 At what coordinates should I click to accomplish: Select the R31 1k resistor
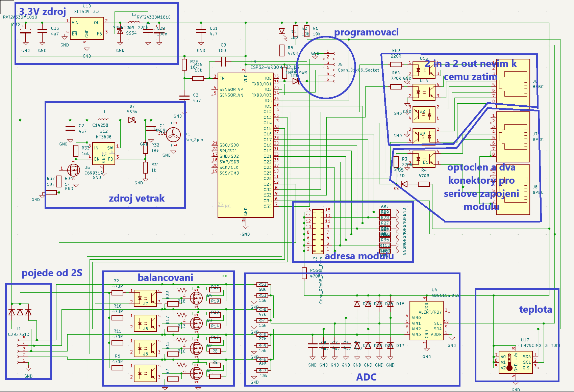click(145, 167)
